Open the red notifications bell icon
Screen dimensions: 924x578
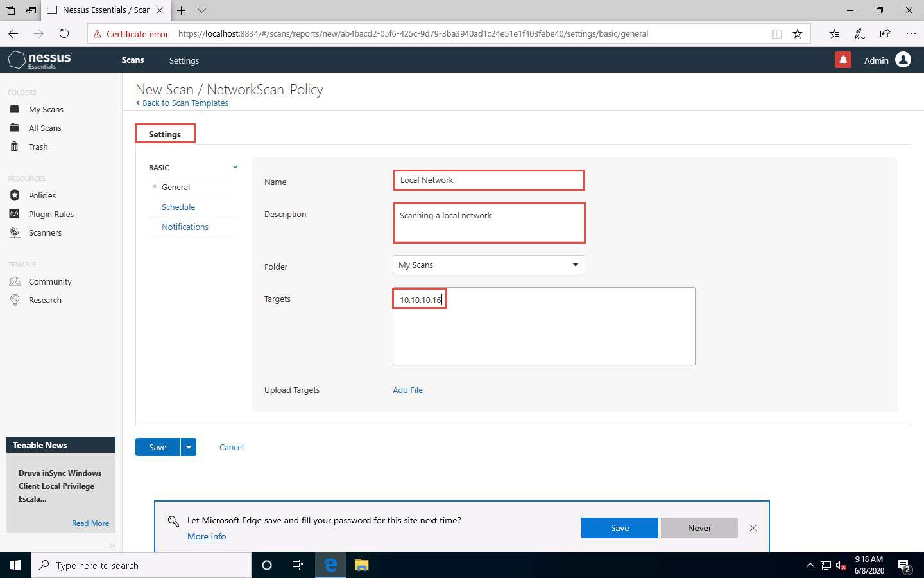(843, 60)
